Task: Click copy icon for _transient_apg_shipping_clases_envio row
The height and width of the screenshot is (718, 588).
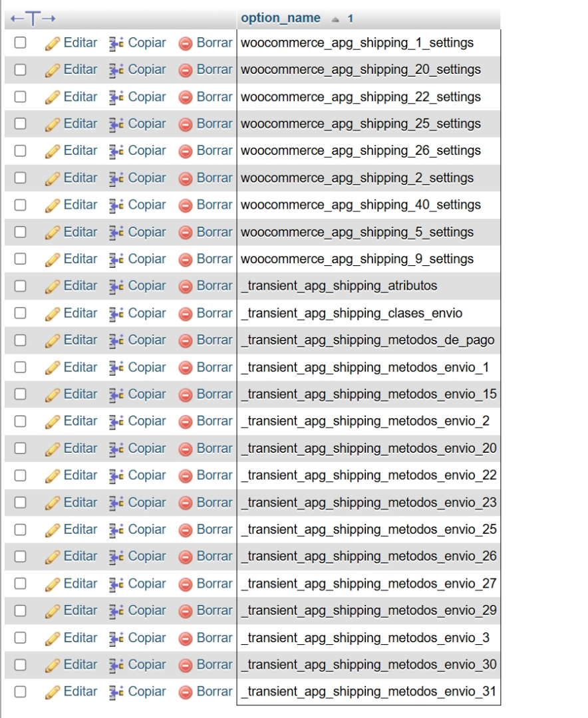Action: [117, 313]
